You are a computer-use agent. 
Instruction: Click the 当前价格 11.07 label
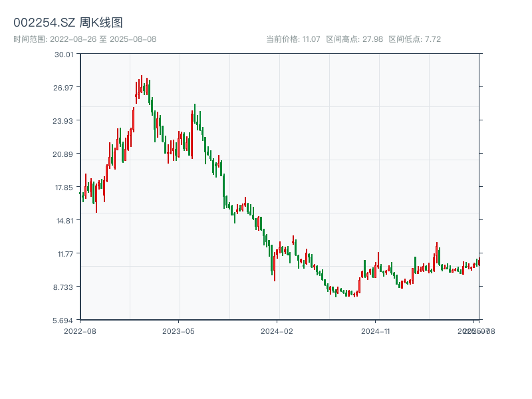[293, 39]
